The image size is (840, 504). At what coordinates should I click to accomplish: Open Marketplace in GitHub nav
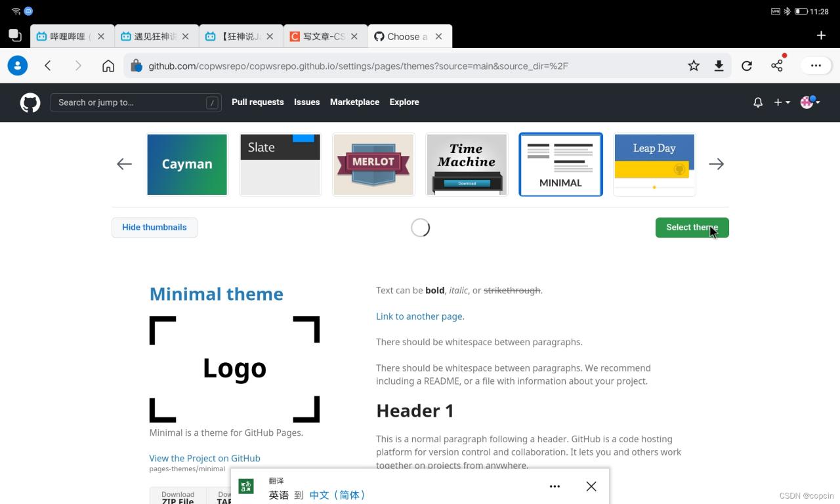click(x=354, y=102)
